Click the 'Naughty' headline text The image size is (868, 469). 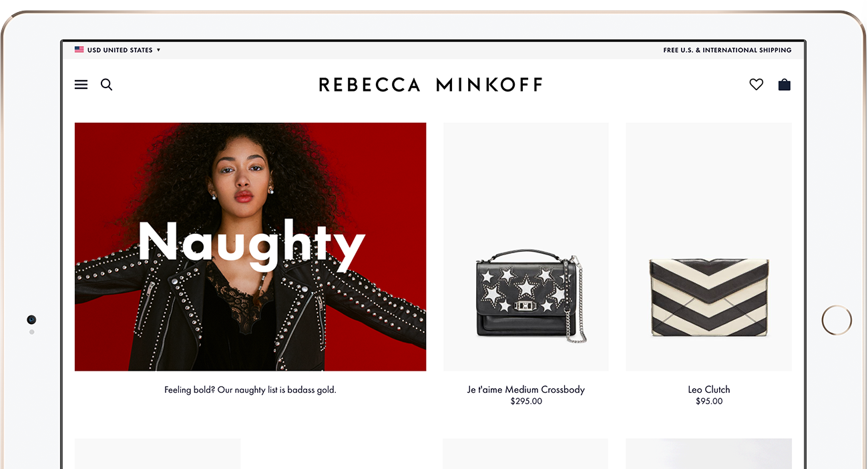click(x=251, y=244)
